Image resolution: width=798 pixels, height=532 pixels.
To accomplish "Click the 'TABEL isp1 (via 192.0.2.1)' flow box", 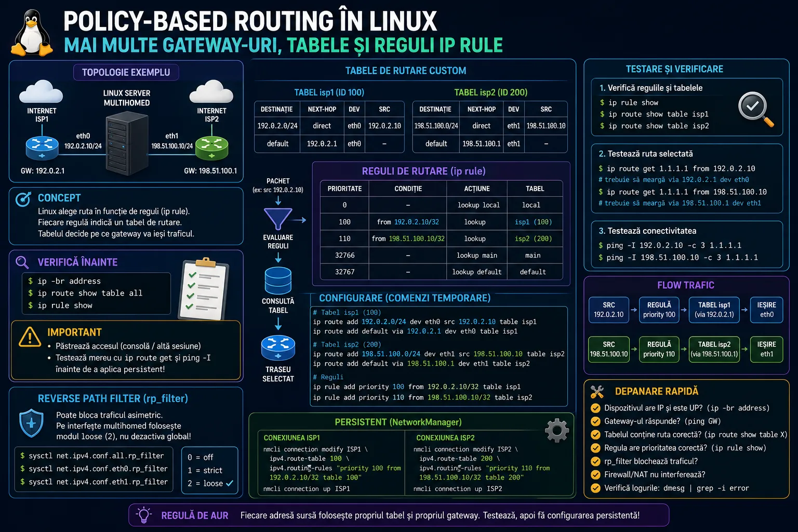I will (714, 310).
